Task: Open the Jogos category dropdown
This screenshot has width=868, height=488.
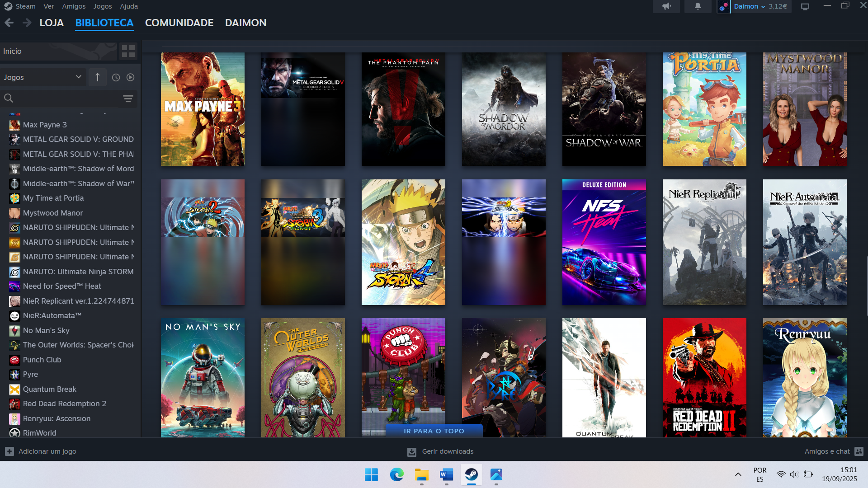Action: pyautogui.click(x=42, y=77)
